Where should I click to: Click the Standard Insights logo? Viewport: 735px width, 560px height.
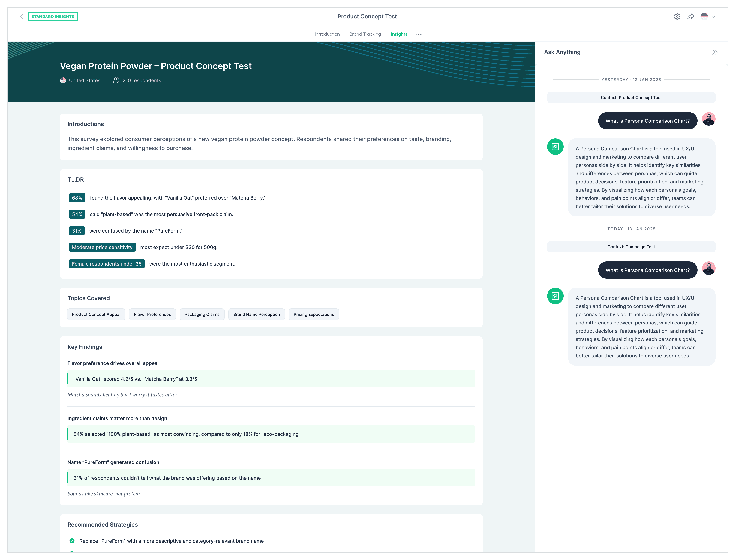[x=53, y=16]
